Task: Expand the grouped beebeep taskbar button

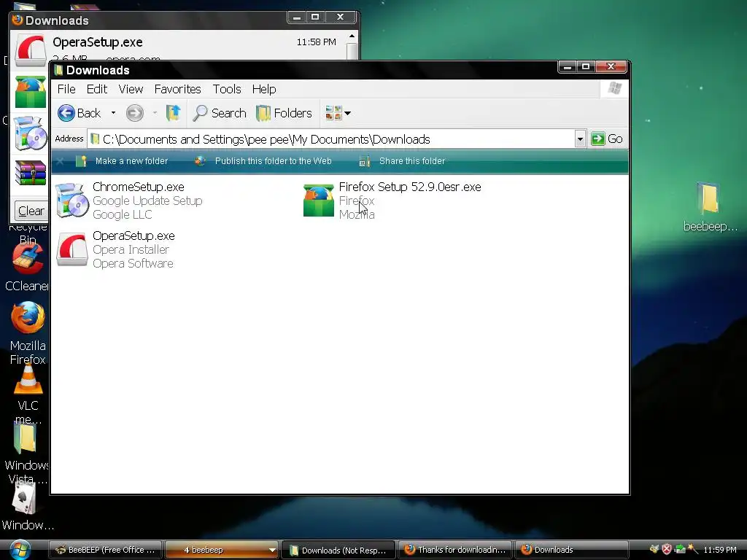Action: pos(221,550)
